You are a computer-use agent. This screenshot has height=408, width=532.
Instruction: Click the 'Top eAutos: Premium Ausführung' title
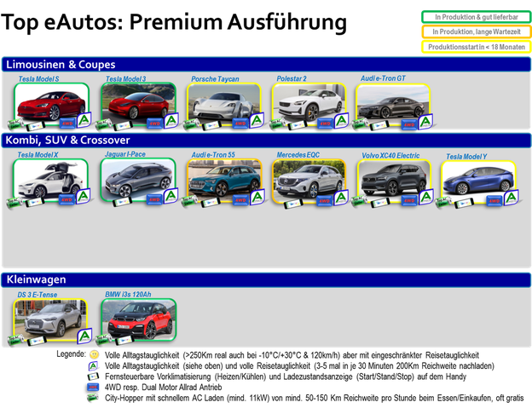tap(174, 23)
